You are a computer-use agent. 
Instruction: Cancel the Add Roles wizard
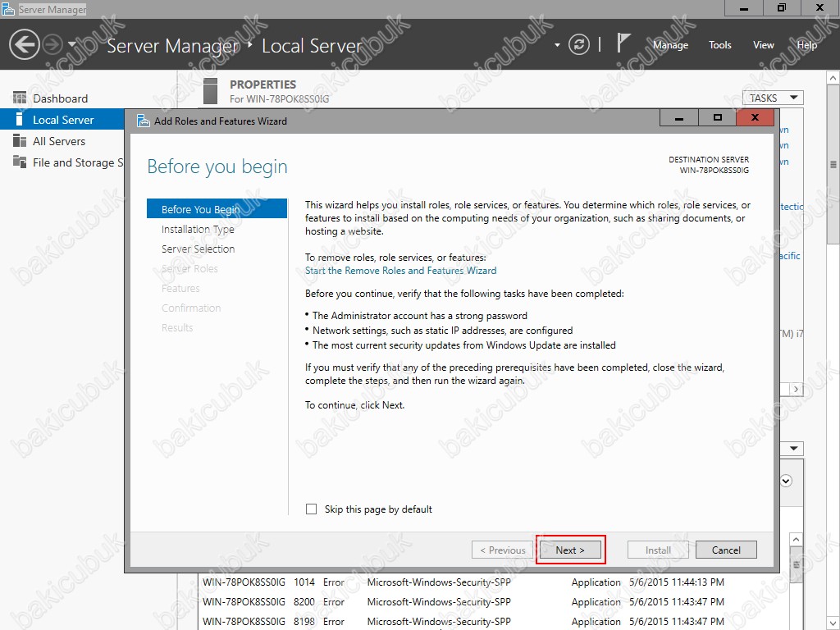[x=726, y=550]
